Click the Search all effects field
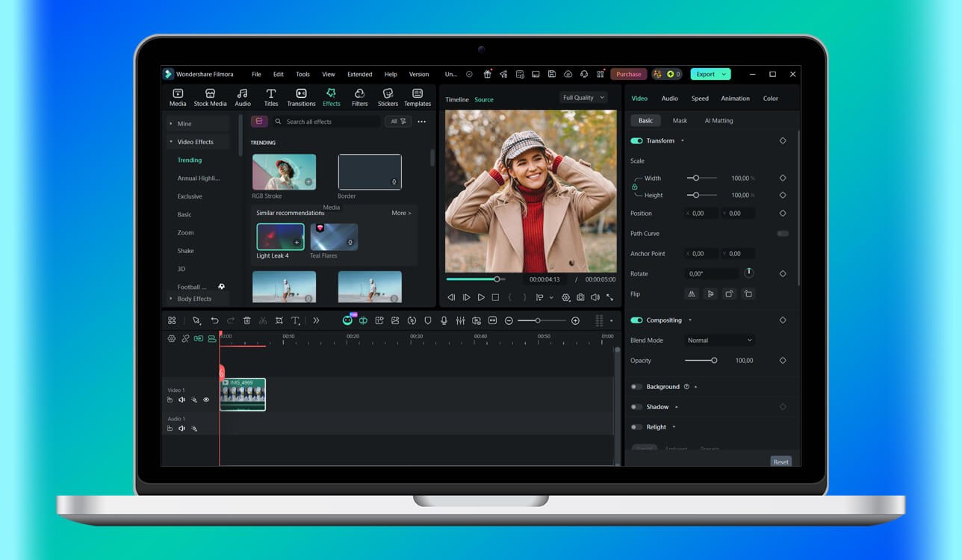962x560 pixels. point(326,121)
